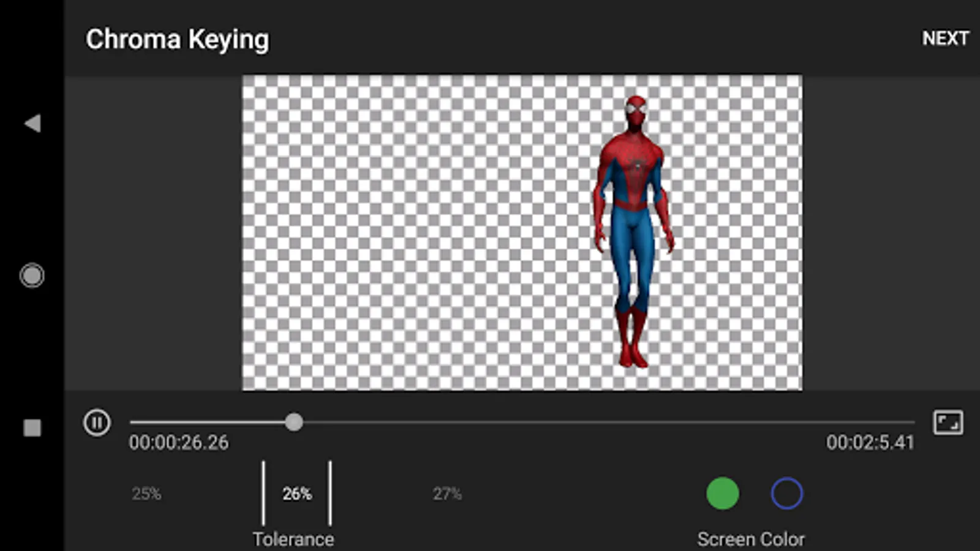
Task: Click the total duration 00:02:5.41
Action: pos(870,443)
